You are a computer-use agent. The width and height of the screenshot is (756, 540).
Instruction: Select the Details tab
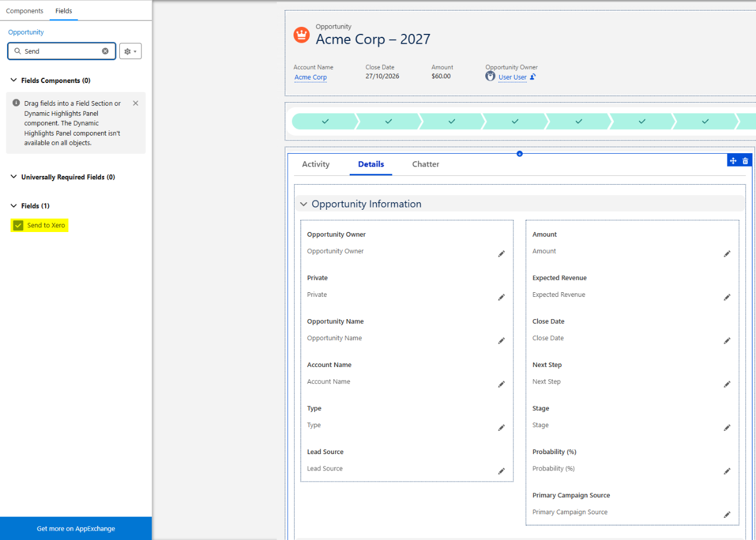[371, 164]
